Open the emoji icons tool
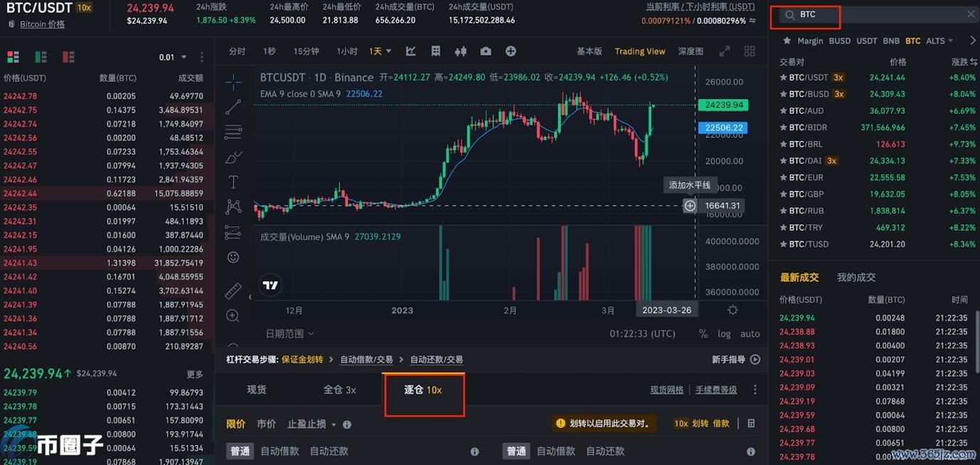The image size is (980, 465). [233, 257]
